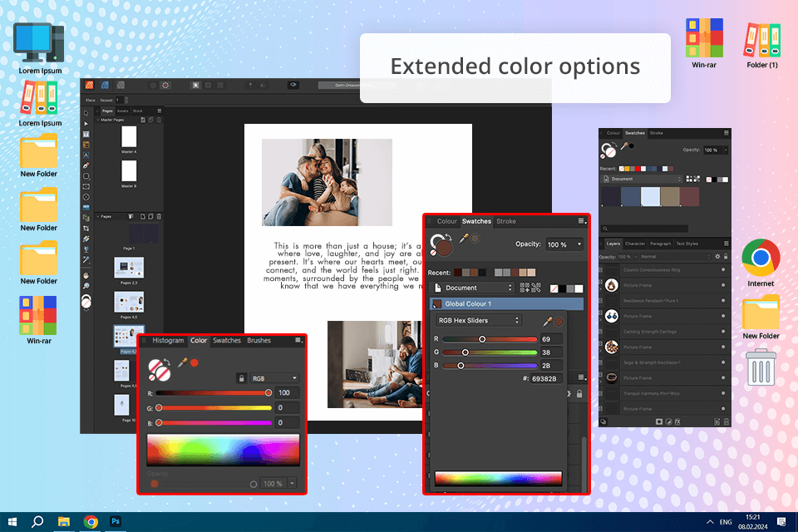The image size is (798, 532).
Task: Open Color panel hamburger preferences menu
Action: coord(298,340)
